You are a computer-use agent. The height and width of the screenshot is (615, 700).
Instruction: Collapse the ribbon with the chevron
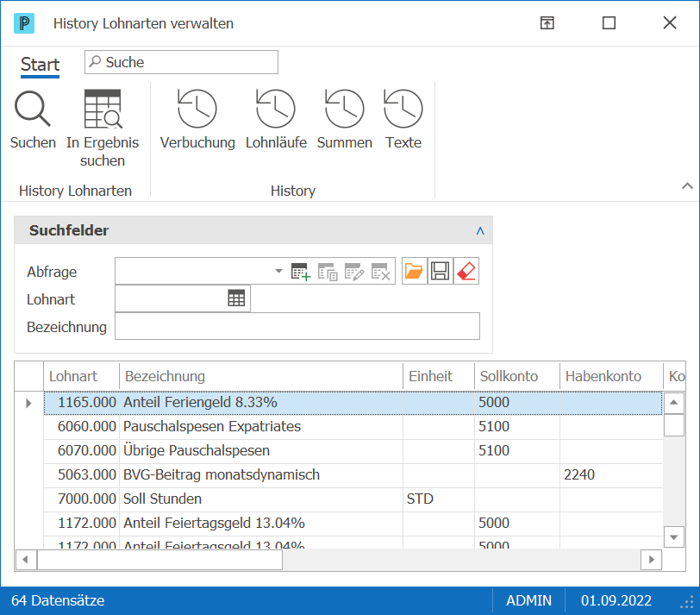coord(688,185)
